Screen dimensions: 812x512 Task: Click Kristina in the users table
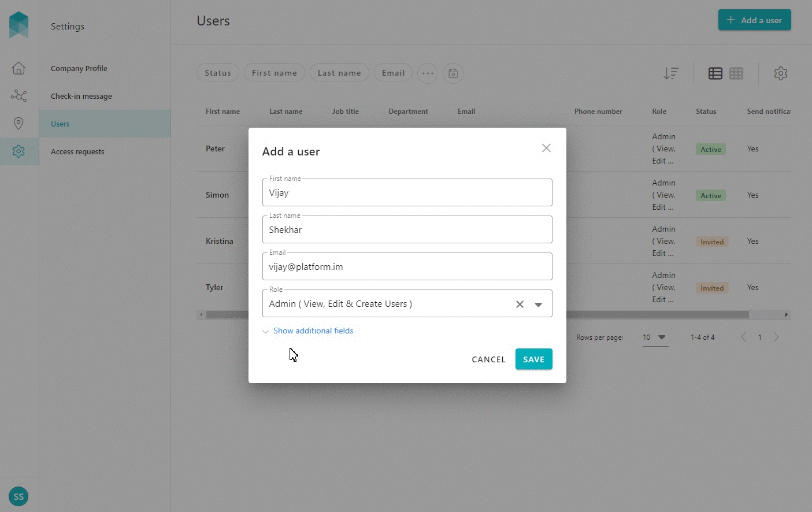(220, 241)
